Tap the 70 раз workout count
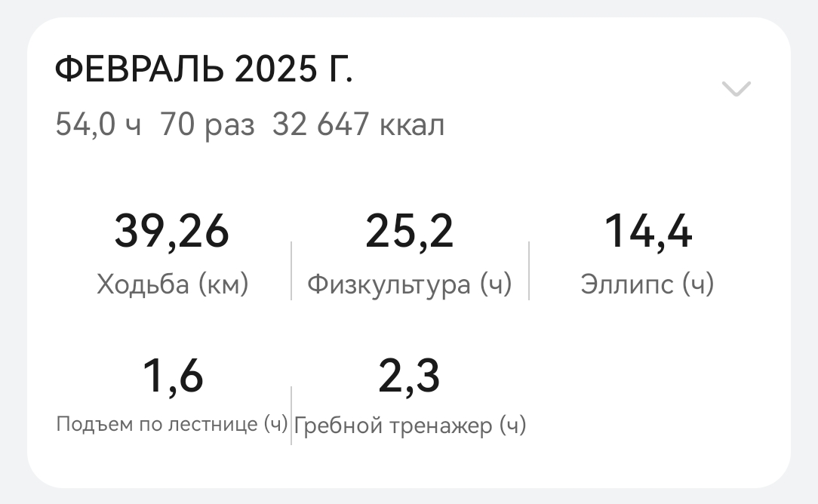This screenshot has height=504, width=818. coord(208,124)
